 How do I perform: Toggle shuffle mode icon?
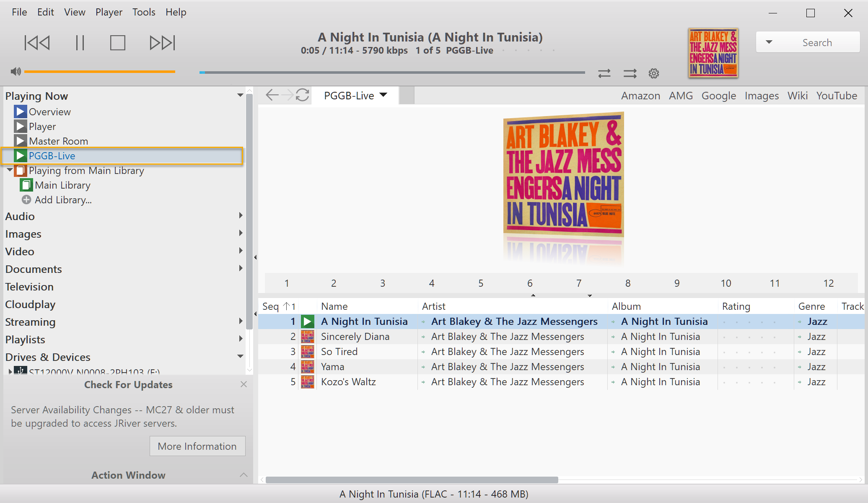pos(630,74)
